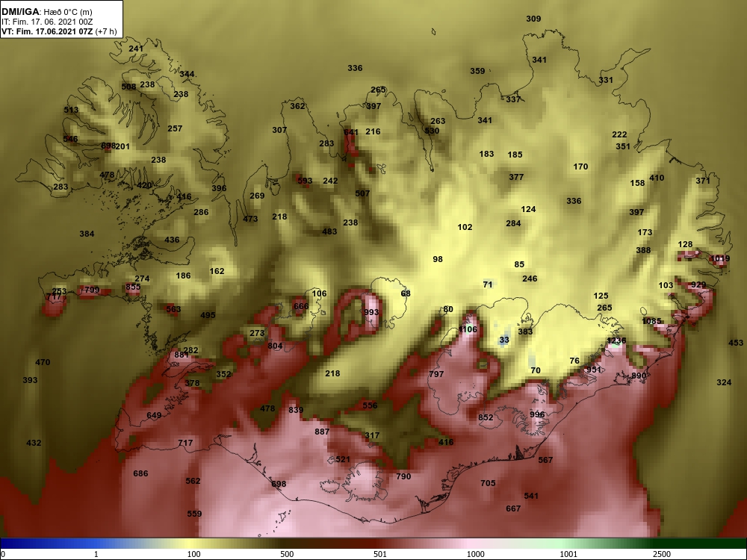This screenshot has width=747, height=560.
Task: Select the map value '102'
Action: 465,227
